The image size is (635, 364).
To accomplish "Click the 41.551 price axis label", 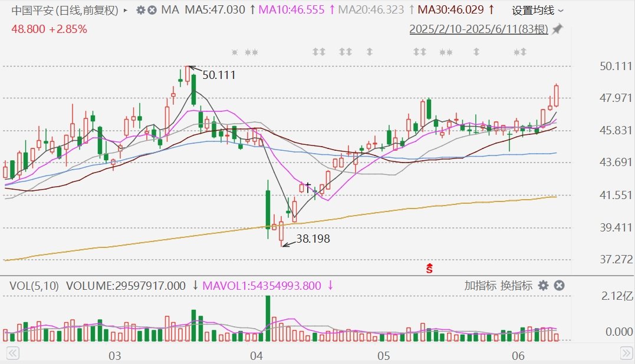I will [616, 195].
